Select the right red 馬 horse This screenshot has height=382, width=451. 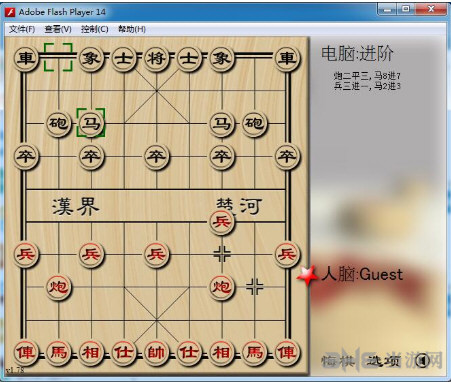[x=254, y=353]
